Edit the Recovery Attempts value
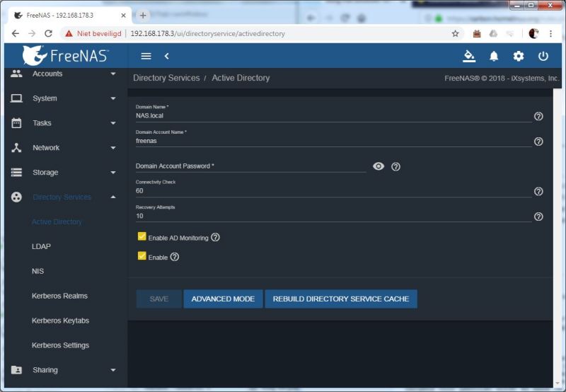 333,216
